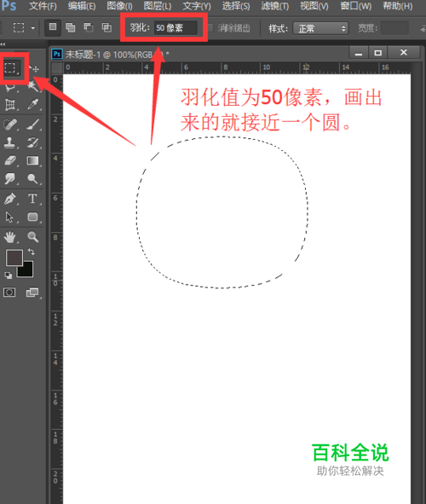The image size is (426, 504).
Task: Click the 宽度 width input field
Action: tap(394, 28)
